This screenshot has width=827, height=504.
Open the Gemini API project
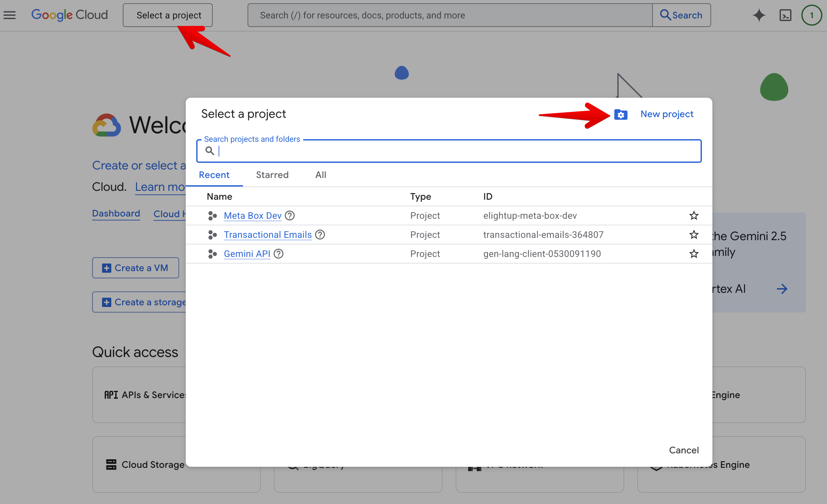(247, 254)
